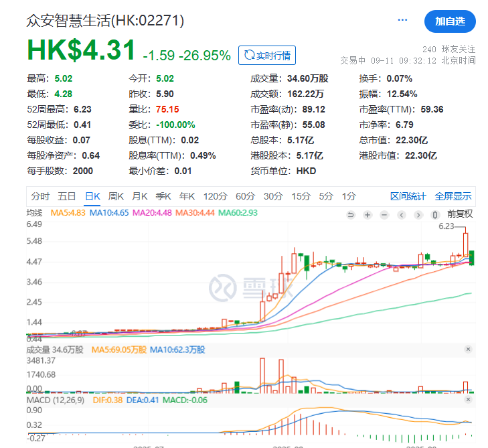This screenshot has height=448, width=488.
Task: Pan chart right with right arrow icon
Action: click(x=418, y=215)
